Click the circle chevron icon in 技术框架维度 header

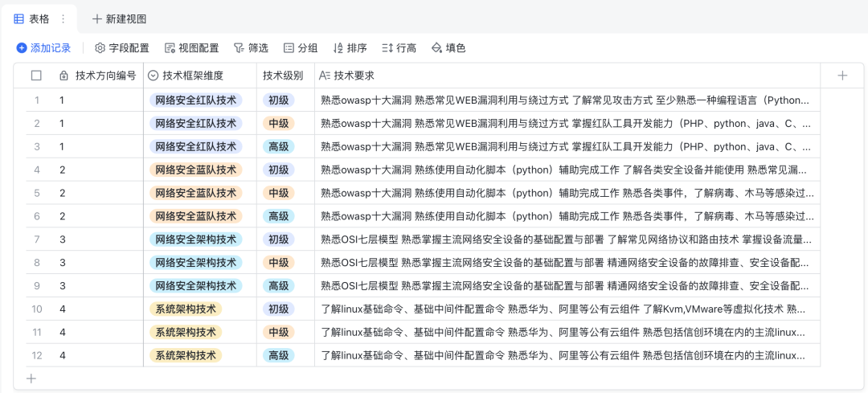point(154,76)
